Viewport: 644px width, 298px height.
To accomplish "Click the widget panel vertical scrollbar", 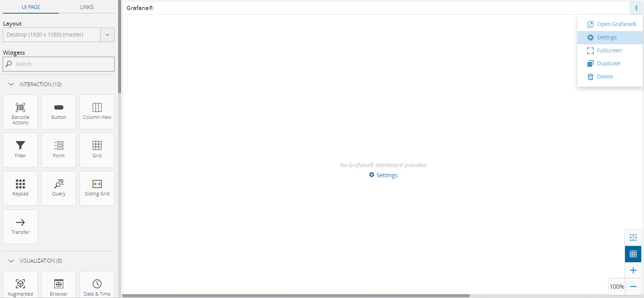I will pyautogui.click(x=120, y=47).
